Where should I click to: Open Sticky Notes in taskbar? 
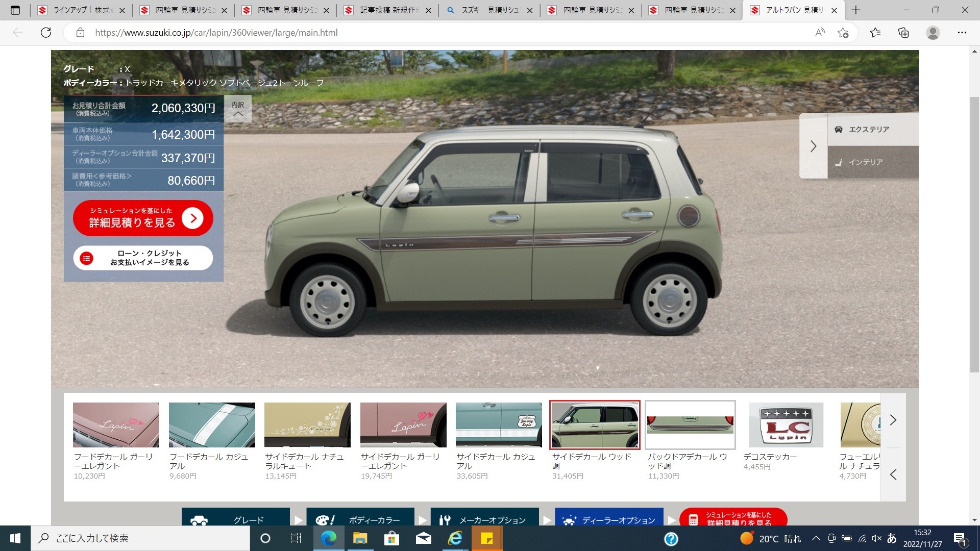pos(487,538)
